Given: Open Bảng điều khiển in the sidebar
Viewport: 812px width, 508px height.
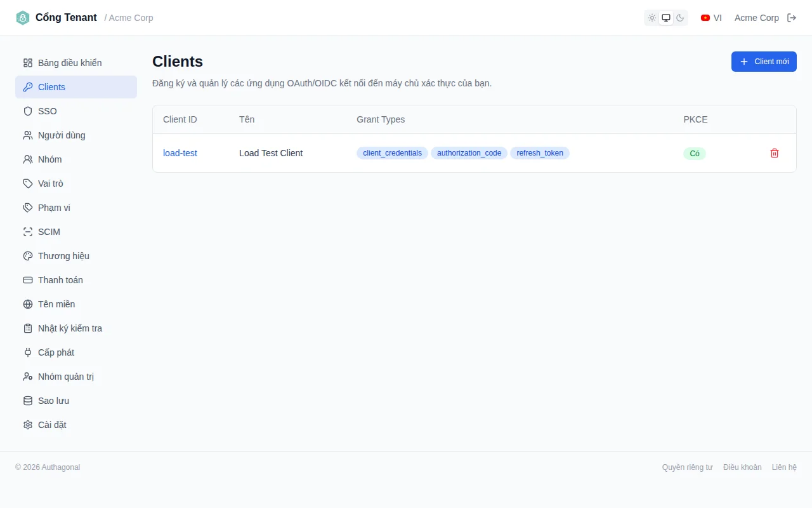Looking at the screenshot, I should [x=76, y=63].
